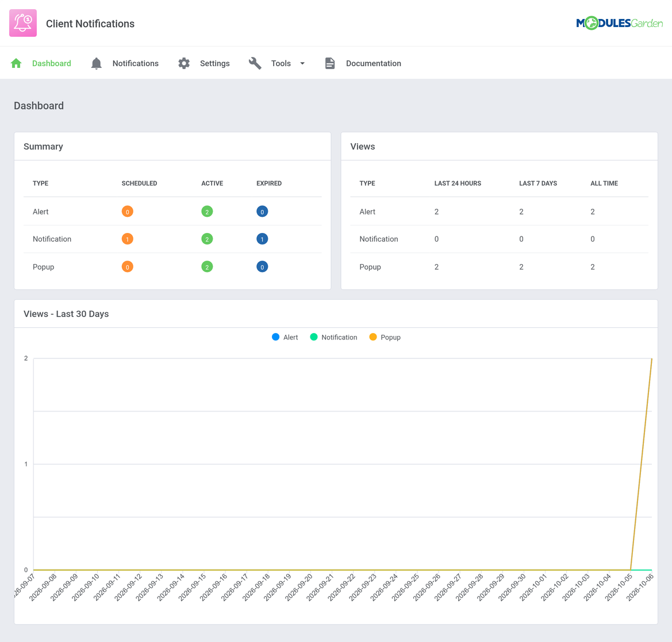
Task: Click Notification expired blue badge
Action: point(262,239)
